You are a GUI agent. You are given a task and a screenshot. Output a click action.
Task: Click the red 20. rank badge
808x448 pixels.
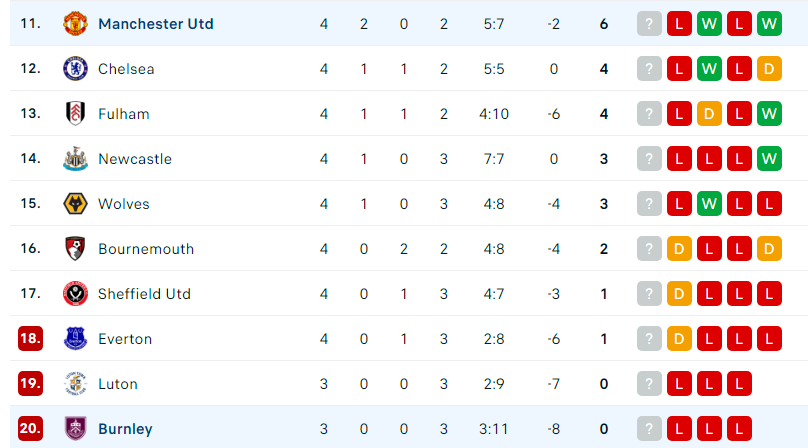point(30,428)
